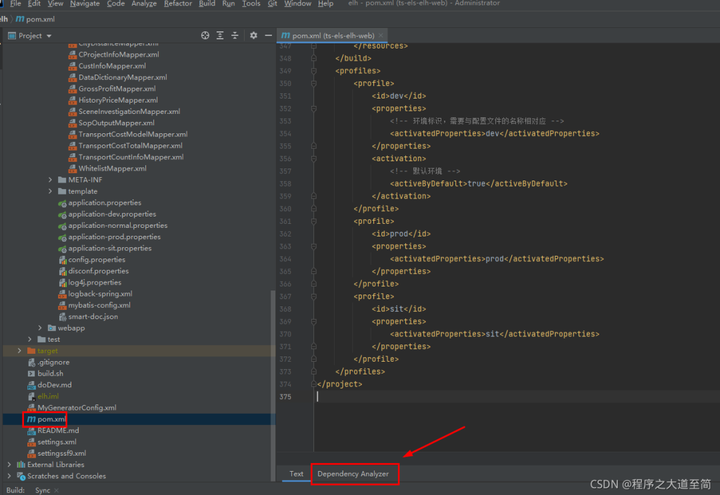Open the Git menu
720x495 pixels.
[273, 4]
